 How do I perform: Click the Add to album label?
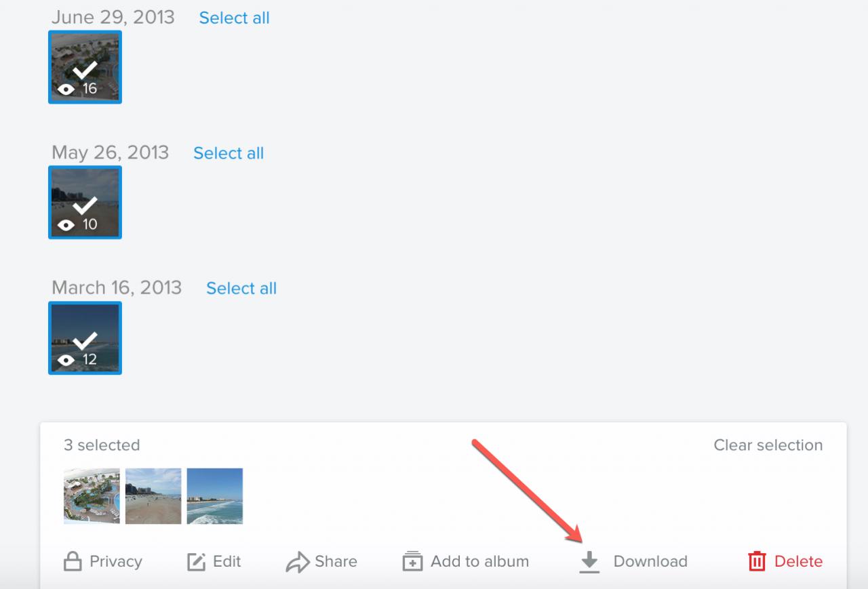pos(479,561)
